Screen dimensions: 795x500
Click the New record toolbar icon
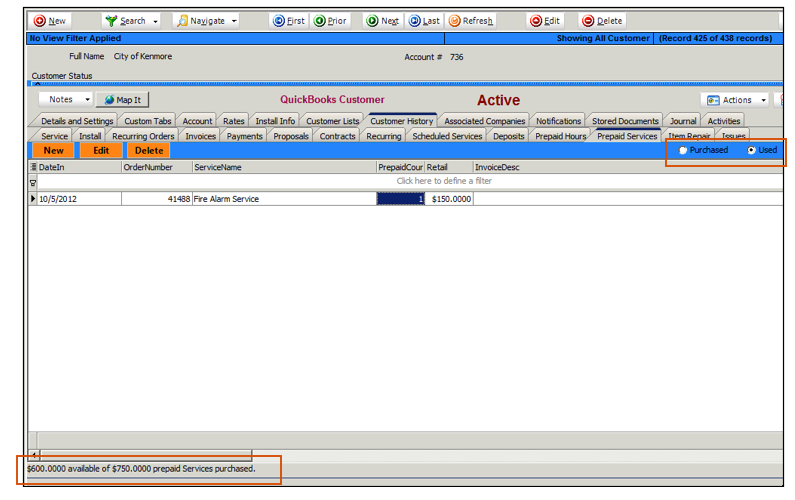(x=40, y=20)
